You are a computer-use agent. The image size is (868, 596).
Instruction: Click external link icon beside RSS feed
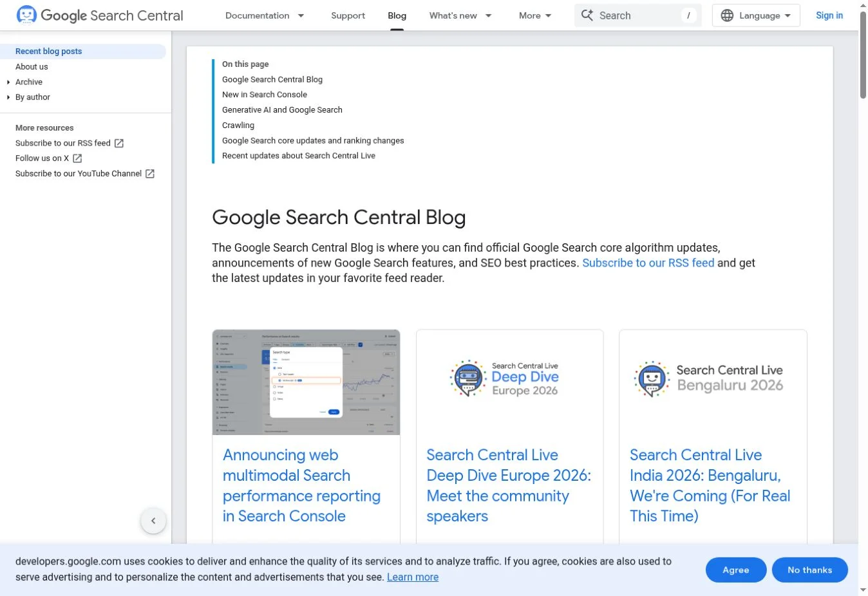119,143
